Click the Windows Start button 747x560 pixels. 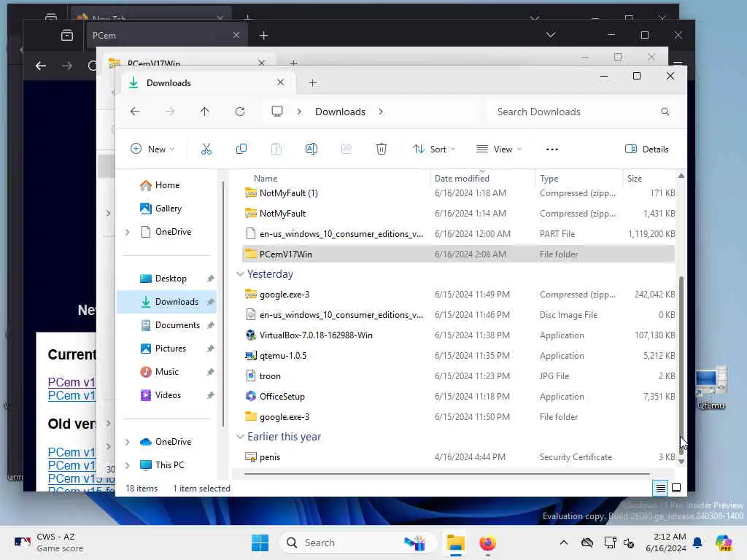260,542
